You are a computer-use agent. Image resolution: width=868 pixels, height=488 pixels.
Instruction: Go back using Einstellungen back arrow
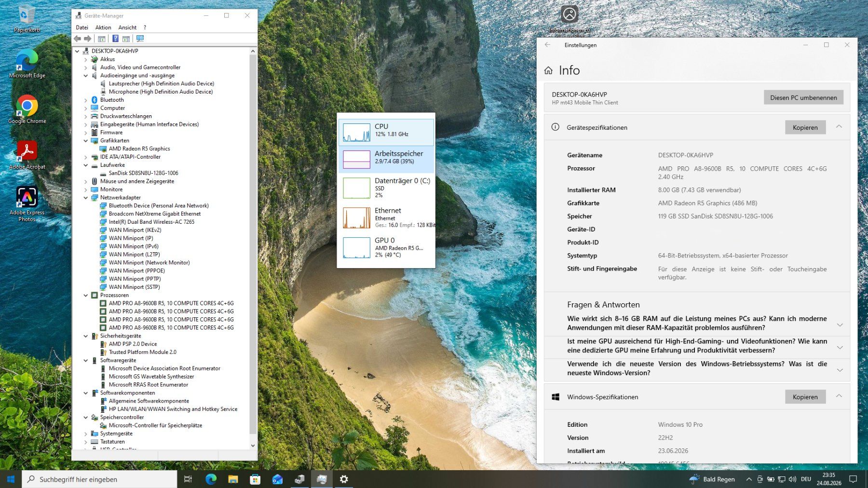[547, 45]
